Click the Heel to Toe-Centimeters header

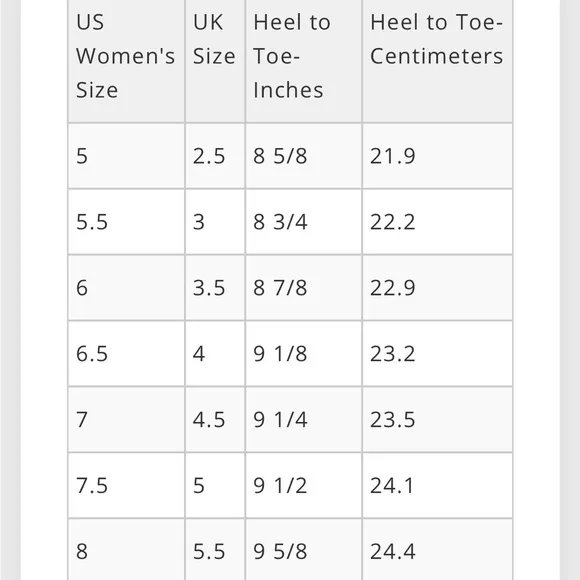click(x=437, y=61)
